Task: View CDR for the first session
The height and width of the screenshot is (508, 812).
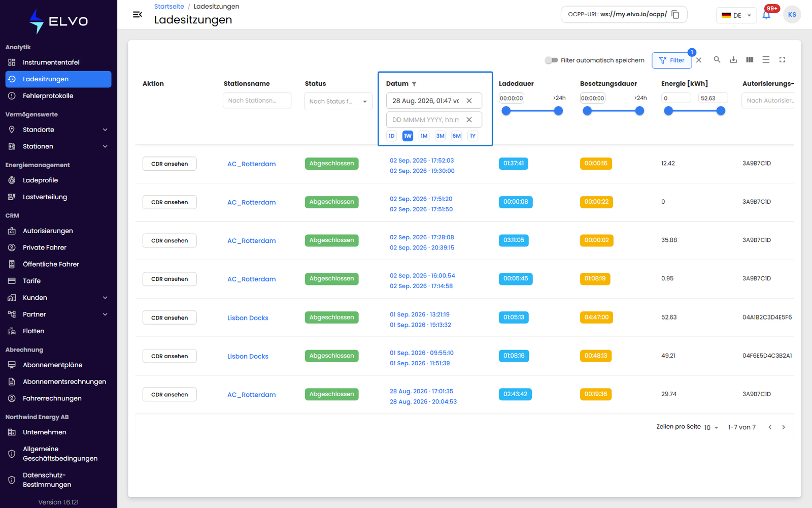Action: [170, 164]
